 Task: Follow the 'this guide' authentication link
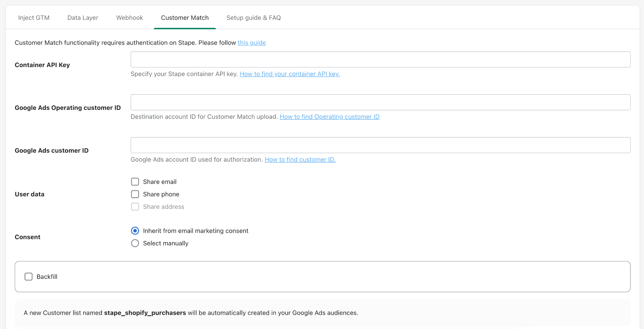(x=252, y=43)
